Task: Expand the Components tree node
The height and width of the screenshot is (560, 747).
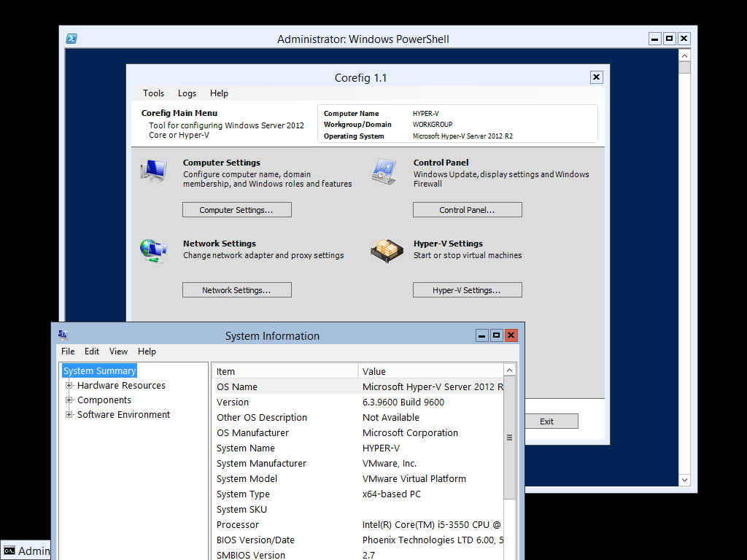Action: pyautogui.click(x=69, y=400)
